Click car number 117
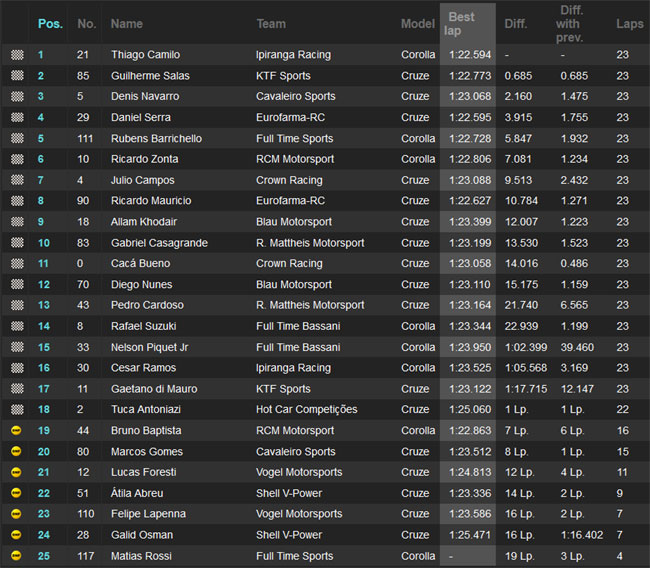This screenshot has height=568, width=650. tap(85, 556)
